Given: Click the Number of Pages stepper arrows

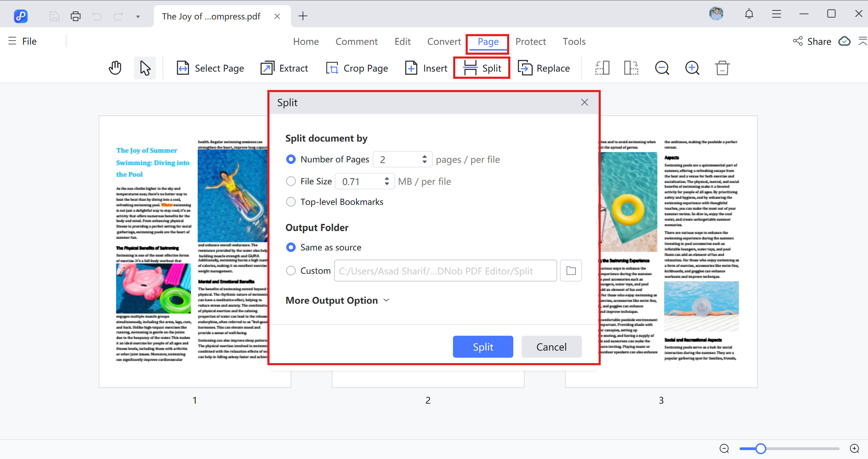Looking at the screenshot, I should coord(424,159).
